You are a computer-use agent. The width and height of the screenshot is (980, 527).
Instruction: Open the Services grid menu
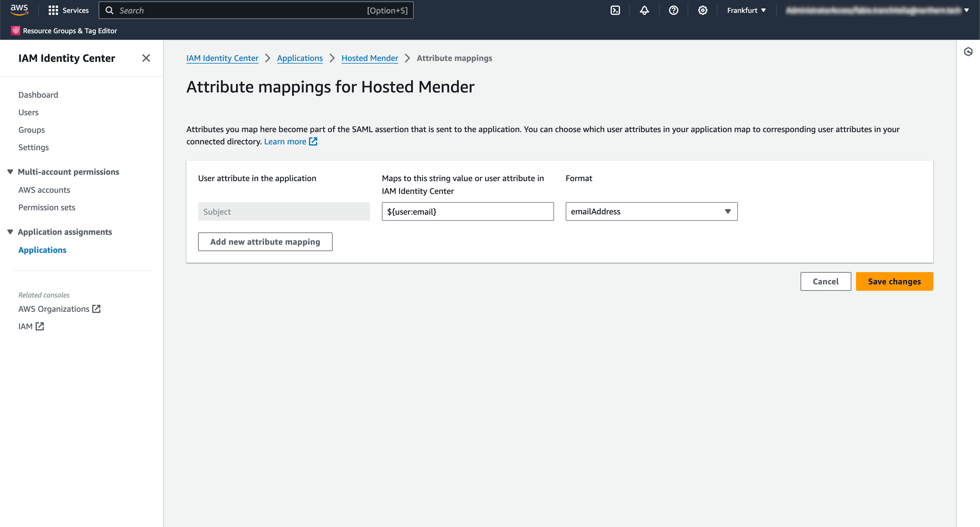coord(68,10)
